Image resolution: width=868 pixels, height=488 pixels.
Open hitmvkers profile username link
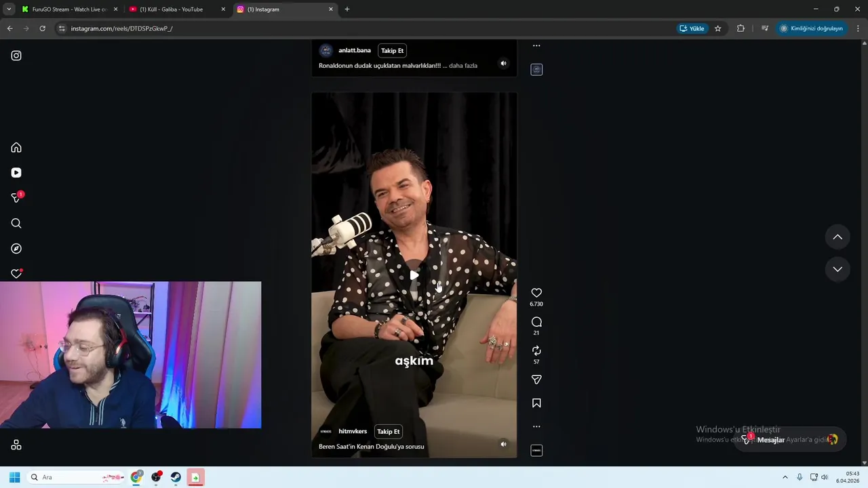tap(353, 431)
